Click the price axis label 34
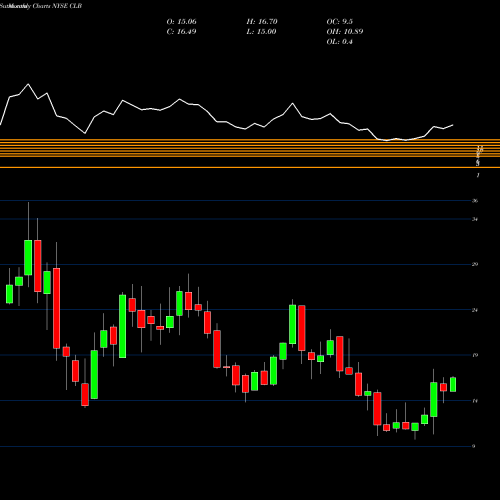Viewport: 500px width, 500px height. [x=475, y=219]
